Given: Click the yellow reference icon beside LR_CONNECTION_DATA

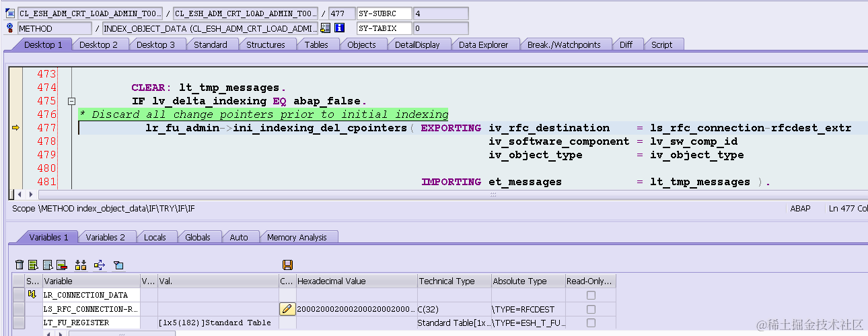Looking at the screenshot, I should (32, 295).
